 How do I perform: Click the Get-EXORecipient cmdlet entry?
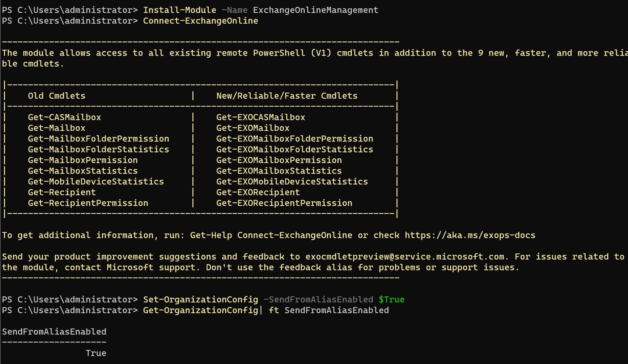click(x=258, y=192)
